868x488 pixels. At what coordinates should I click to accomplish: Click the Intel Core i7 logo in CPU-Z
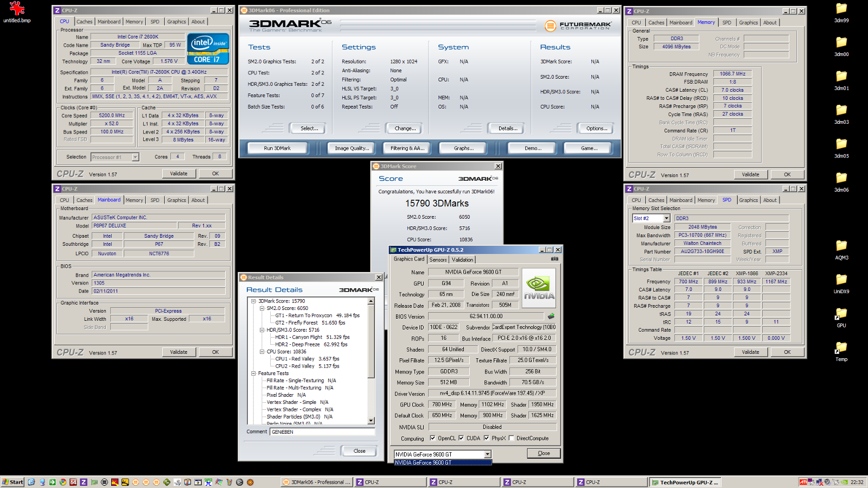click(x=208, y=49)
